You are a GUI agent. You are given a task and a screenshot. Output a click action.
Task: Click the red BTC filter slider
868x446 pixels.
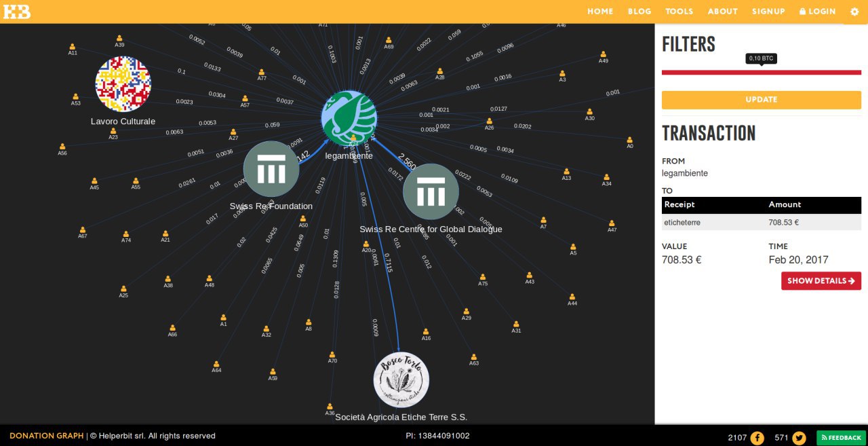pos(762,72)
